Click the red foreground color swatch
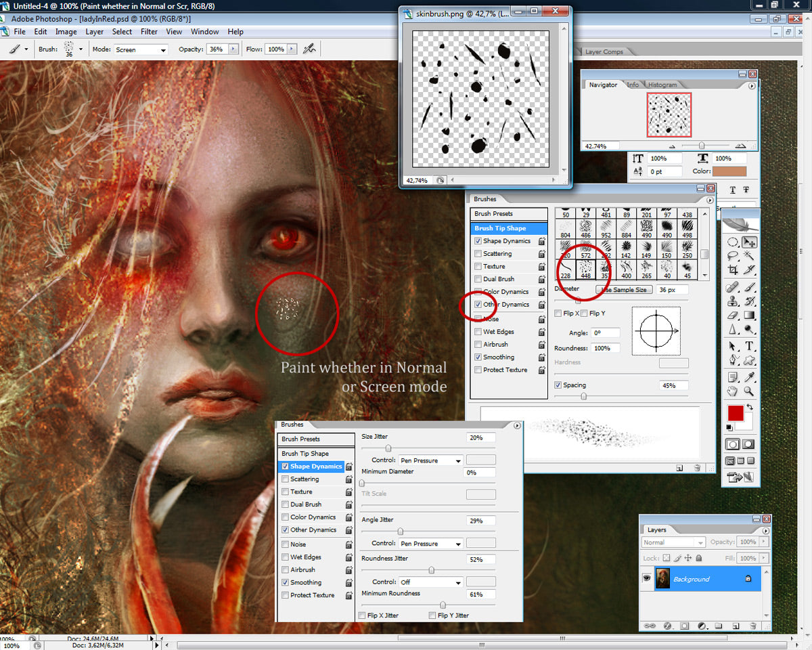The image size is (812, 650). click(735, 412)
